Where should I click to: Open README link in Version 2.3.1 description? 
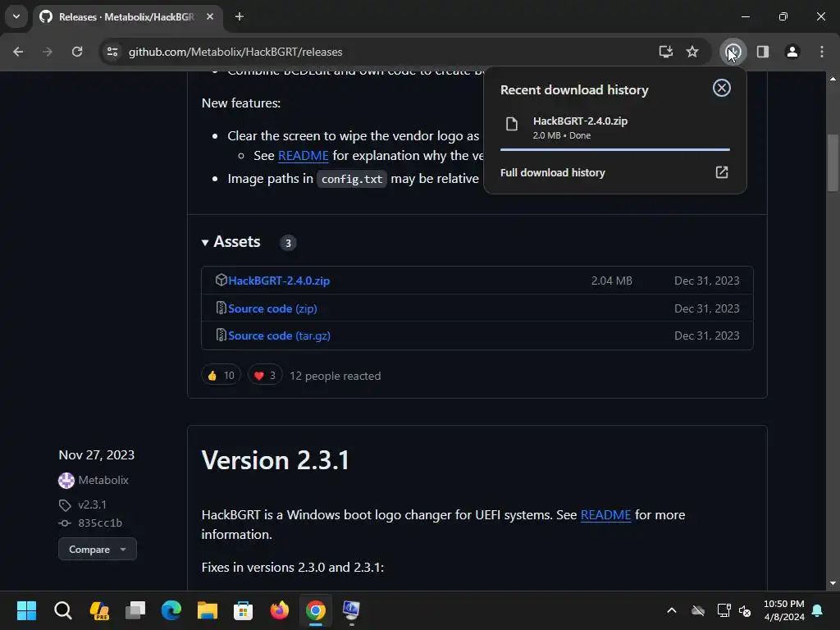click(605, 515)
